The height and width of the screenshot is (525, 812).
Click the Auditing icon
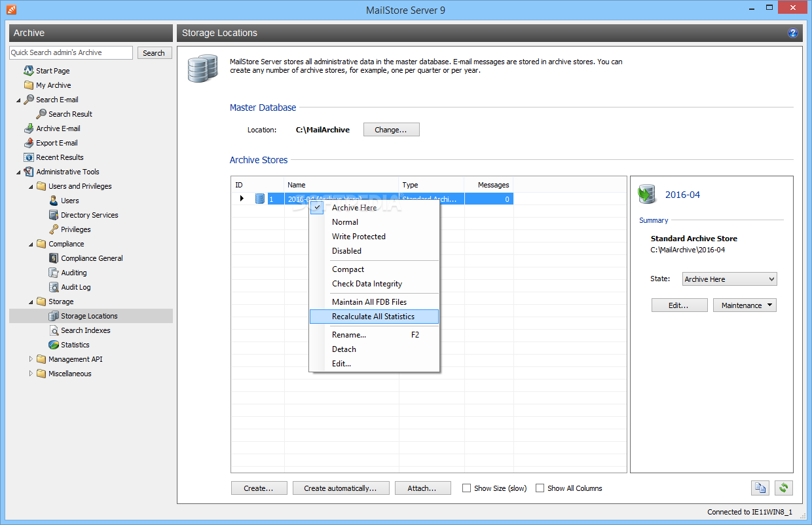[x=54, y=273]
